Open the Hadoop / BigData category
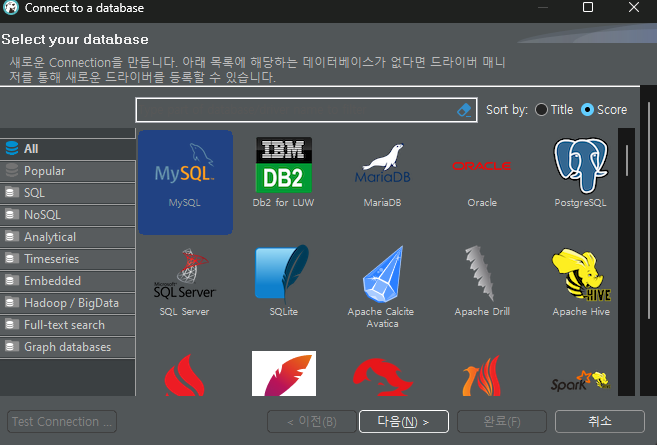This screenshot has width=657, height=445. (x=67, y=303)
